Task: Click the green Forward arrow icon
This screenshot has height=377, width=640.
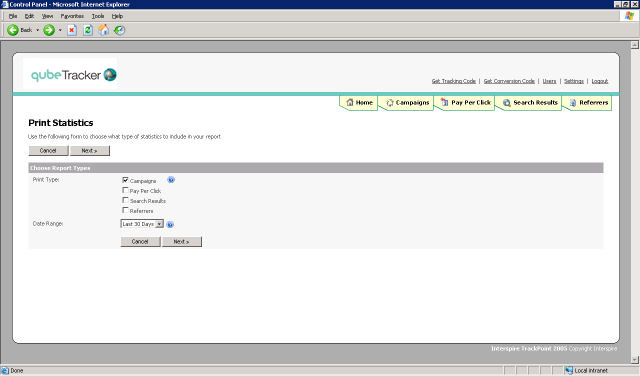Action: point(49,30)
